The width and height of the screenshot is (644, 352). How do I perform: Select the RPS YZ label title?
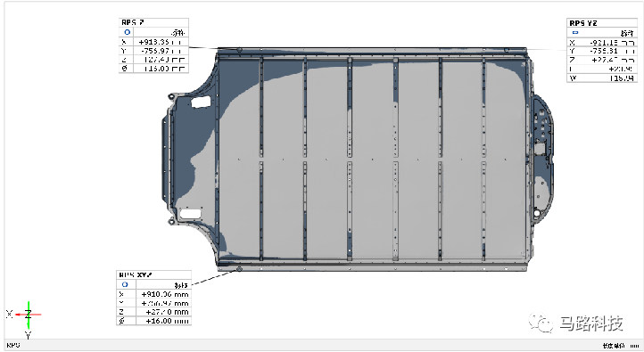[583, 23]
